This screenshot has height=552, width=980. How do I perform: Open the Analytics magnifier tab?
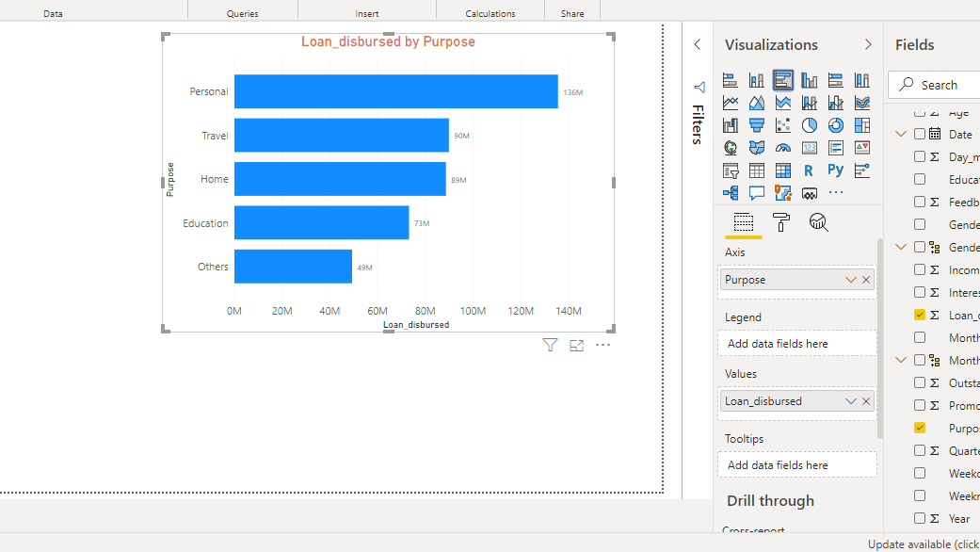pos(819,222)
